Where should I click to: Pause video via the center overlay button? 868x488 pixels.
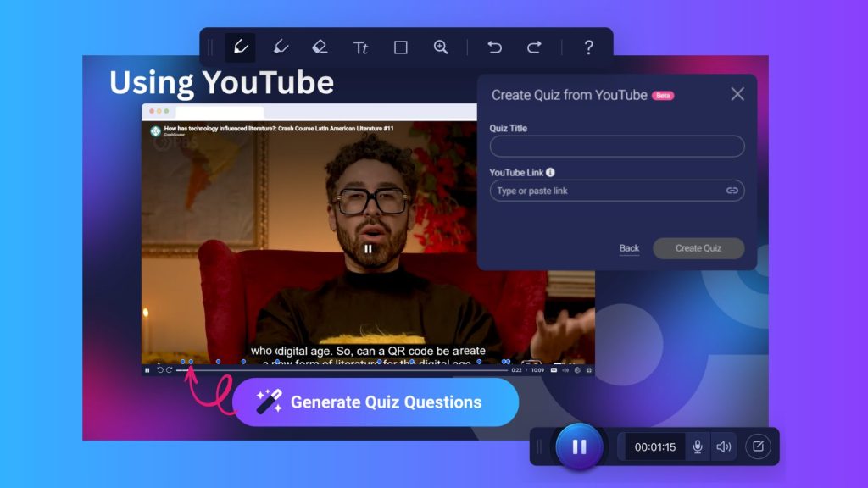[x=368, y=248]
